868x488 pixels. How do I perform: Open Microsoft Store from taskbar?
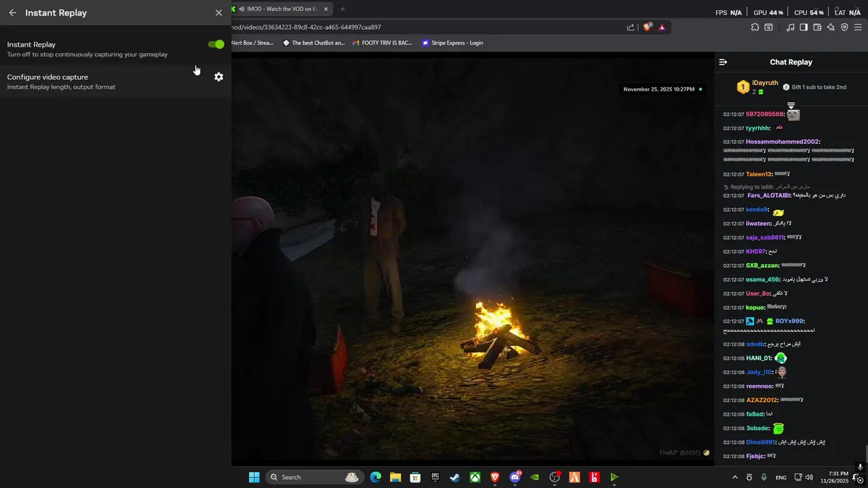(415, 477)
